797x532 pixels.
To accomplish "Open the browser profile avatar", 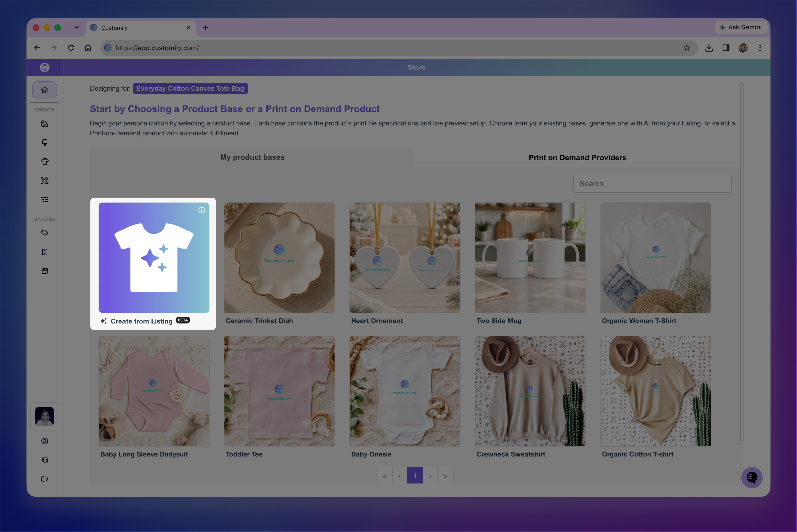I will coord(743,48).
